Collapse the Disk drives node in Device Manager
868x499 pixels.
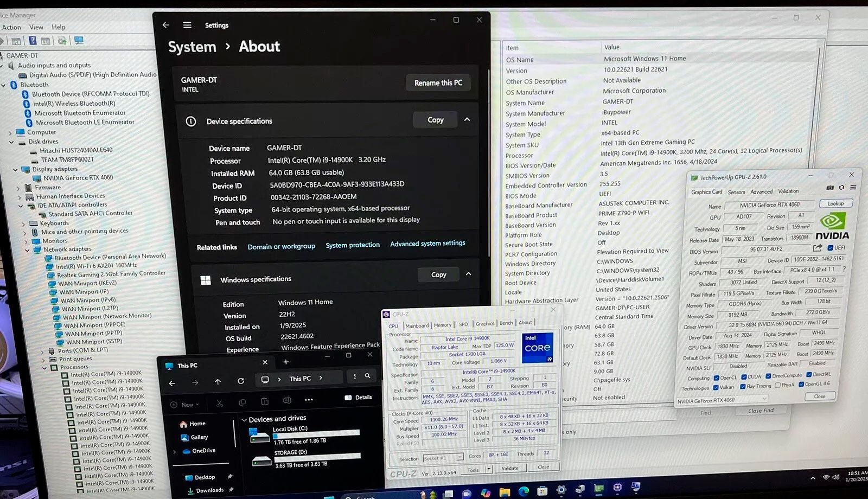click(11, 142)
